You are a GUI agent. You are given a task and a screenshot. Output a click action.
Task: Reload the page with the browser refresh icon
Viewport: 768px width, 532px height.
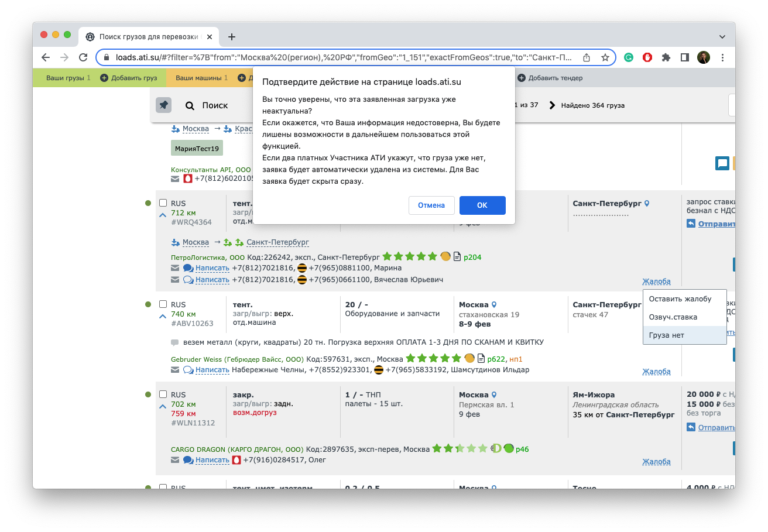[83, 57]
